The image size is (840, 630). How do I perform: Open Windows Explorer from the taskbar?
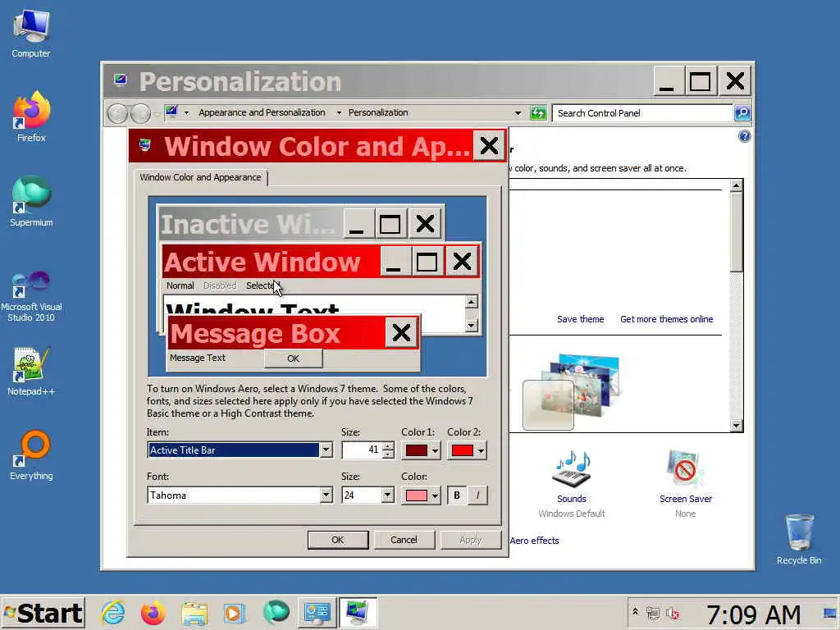(194, 613)
